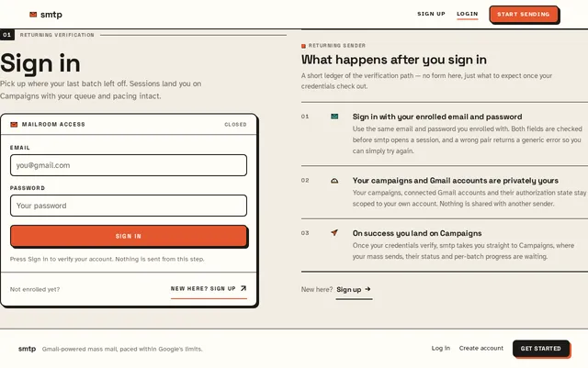
Task: Click the Mailroom Access envelope icon
Action: (x=14, y=125)
